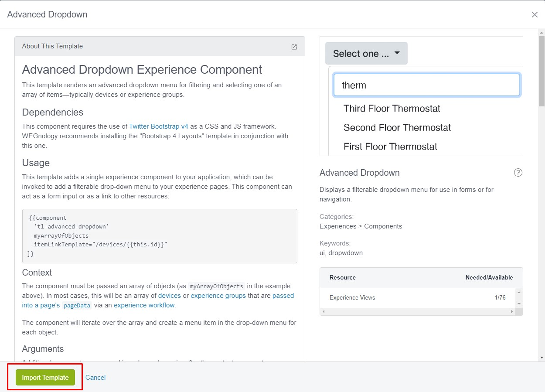
Task: Click the "Advanced Dropdown Experience Component" heading
Action: [142, 70]
